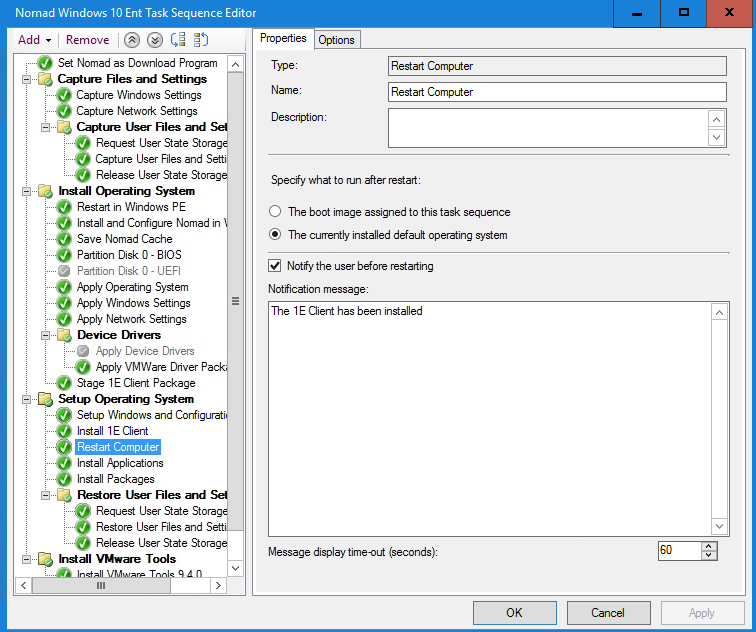Collapse the Device Drivers group
This screenshot has height=632, width=756.
pos(46,335)
